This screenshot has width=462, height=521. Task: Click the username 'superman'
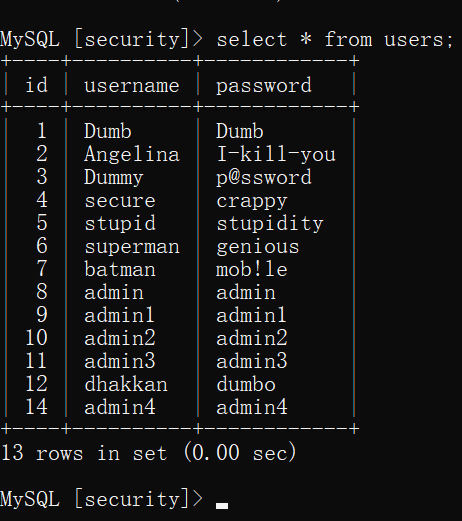(132, 247)
